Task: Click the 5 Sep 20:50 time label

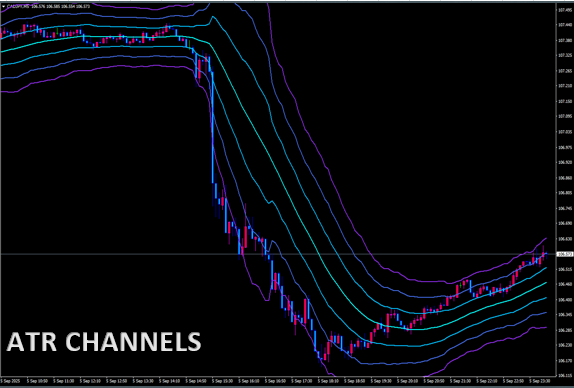Action: 434,381
